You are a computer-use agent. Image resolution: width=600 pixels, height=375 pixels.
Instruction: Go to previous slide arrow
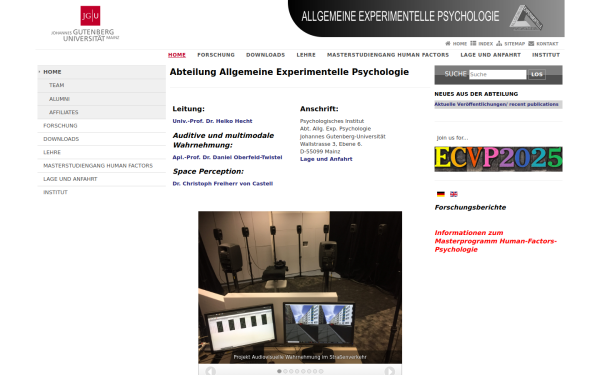pyautogui.click(x=210, y=371)
